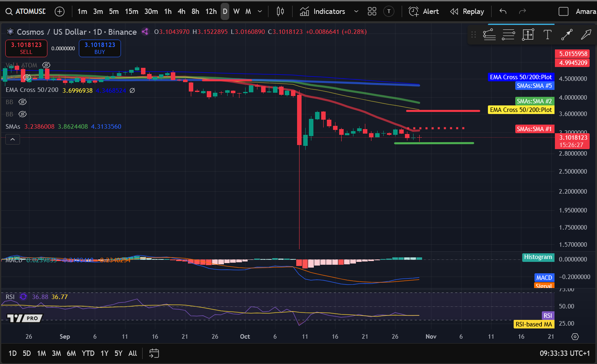Open the layout grid selector icon
The image size is (597, 364).
tap(372, 11)
